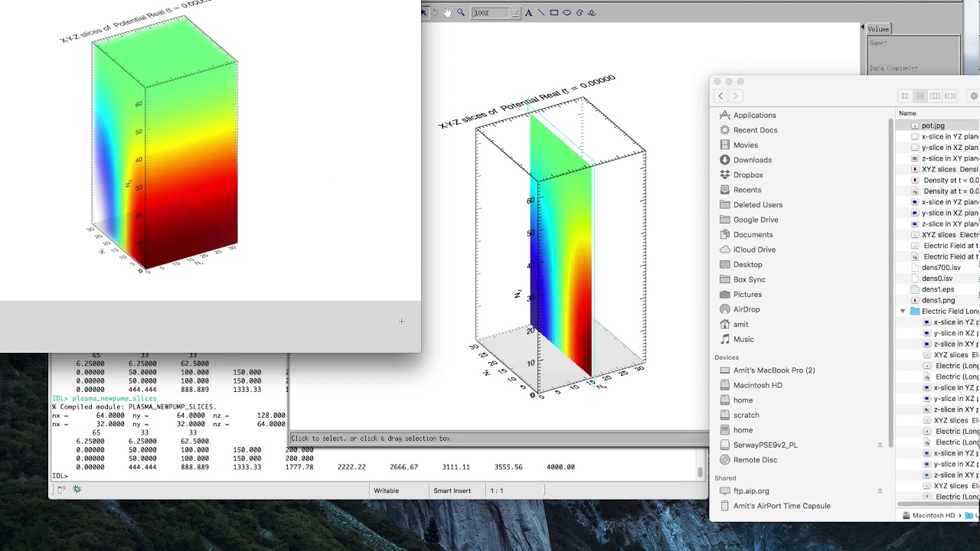Open Downloads in Finder sidebar
Image resolution: width=980 pixels, height=551 pixels.
click(752, 160)
